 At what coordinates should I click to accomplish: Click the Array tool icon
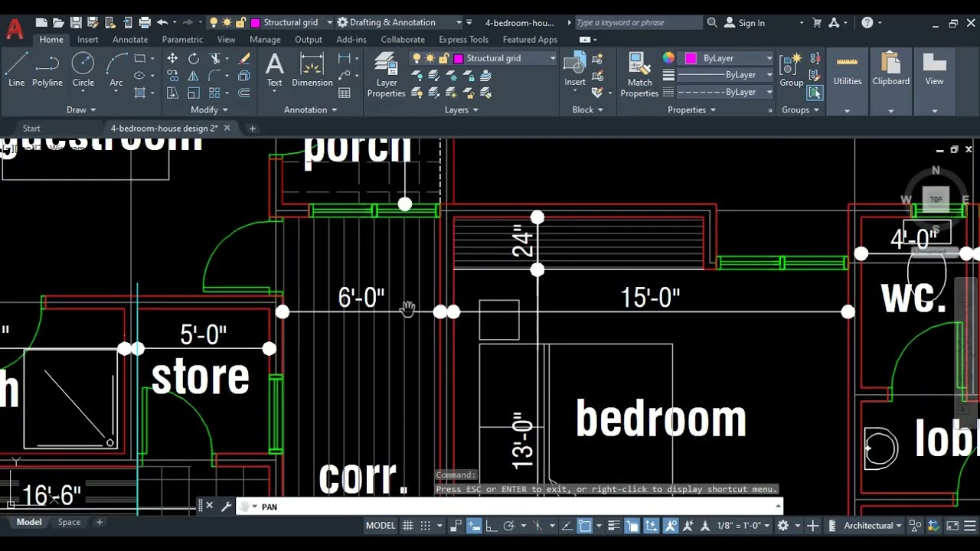pyautogui.click(x=215, y=93)
